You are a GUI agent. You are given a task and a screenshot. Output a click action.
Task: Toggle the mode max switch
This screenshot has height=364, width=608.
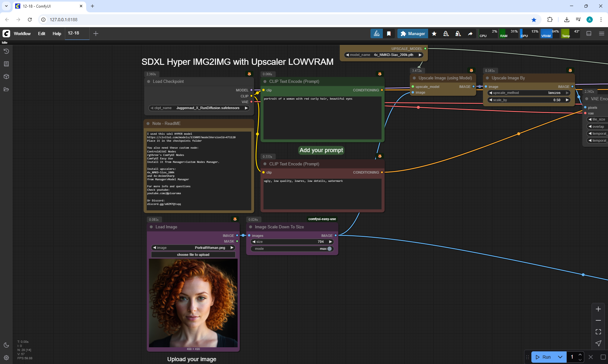pyautogui.click(x=329, y=249)
